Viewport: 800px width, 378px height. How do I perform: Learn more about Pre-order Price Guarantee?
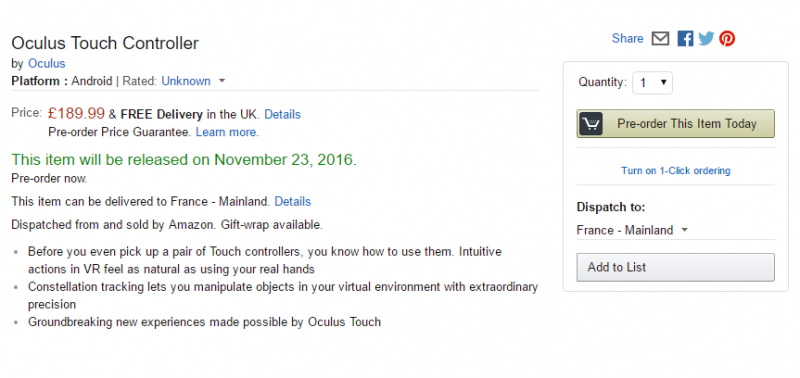[226, 132]
